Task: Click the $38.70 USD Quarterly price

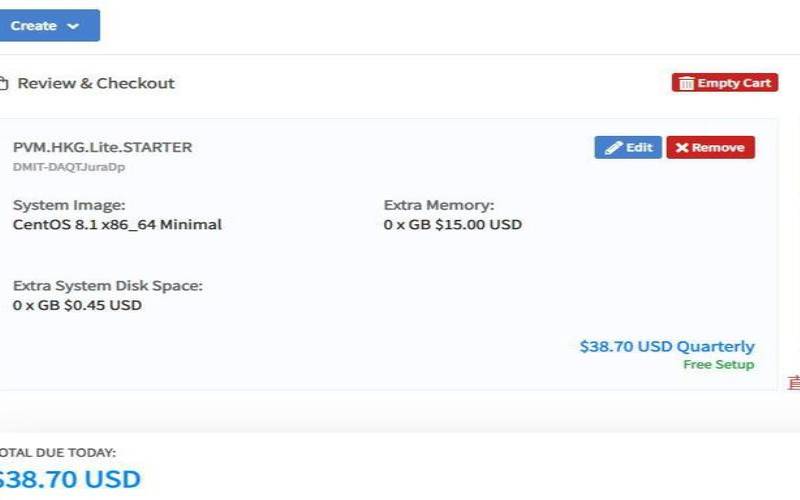Action: pyautogui.click(x=667, y=347)
